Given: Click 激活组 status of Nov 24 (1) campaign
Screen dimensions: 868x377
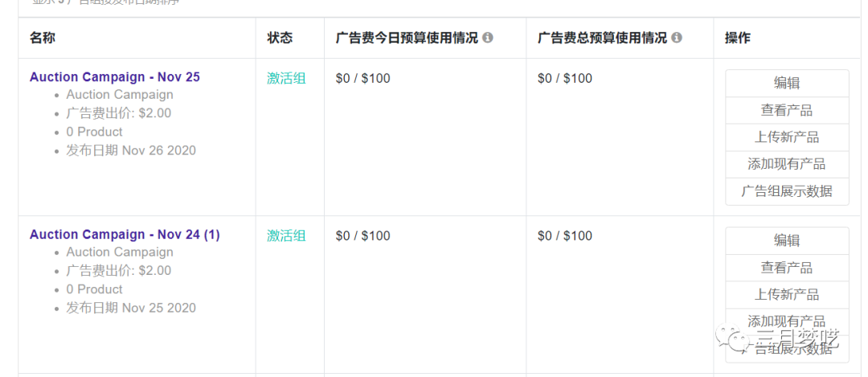Looking at the screenshot, I should coord(286,236).
